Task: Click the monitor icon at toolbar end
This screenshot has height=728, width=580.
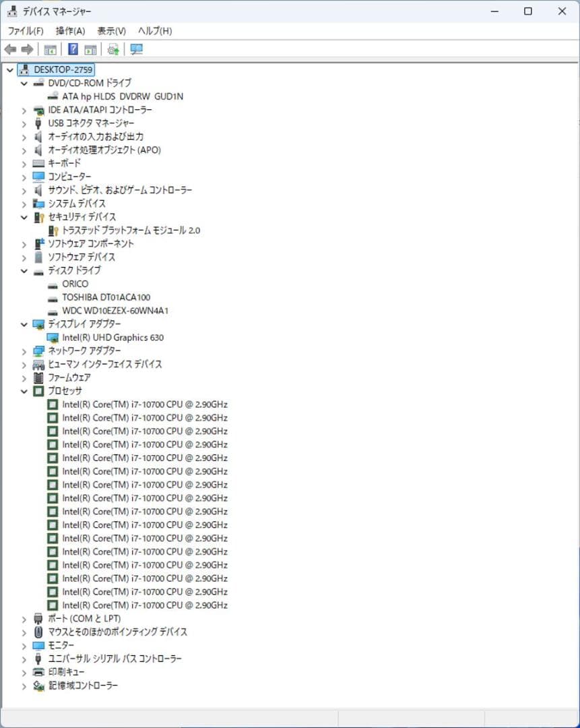Action: click(135, 49)
